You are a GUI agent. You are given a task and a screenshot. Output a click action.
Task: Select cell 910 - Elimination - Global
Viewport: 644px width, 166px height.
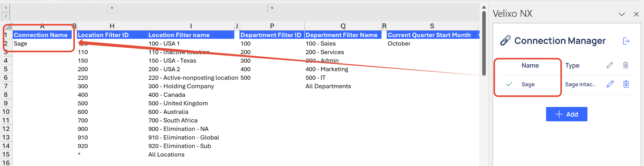tap(191, 137)
